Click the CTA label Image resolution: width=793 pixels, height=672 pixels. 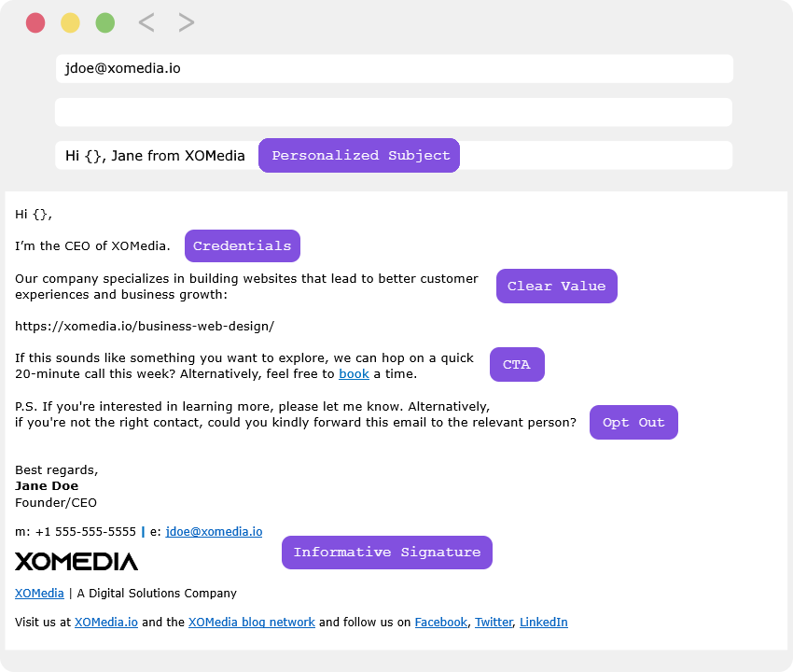pos(517,364)
